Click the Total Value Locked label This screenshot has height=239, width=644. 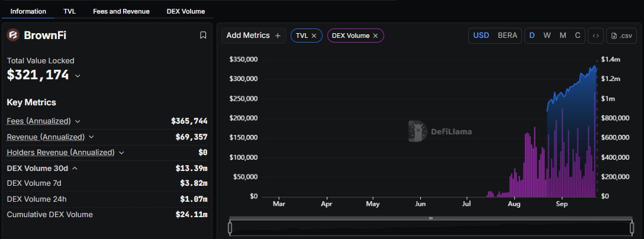(x=41, y=61)
